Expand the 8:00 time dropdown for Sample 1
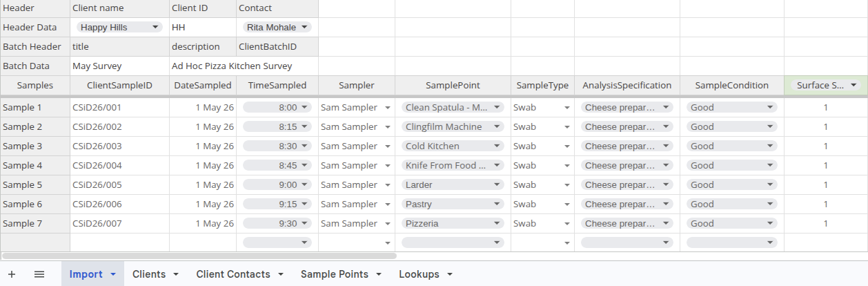Screen dimensions: 868x286 pyautogui.click(x=304, y=108)
